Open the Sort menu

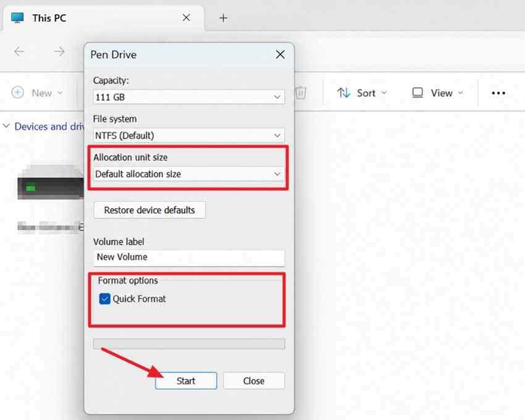[362, 93]
